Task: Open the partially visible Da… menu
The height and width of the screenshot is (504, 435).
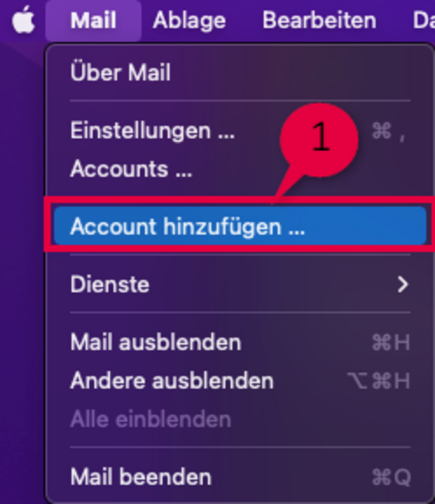Action: pos(424,20)
